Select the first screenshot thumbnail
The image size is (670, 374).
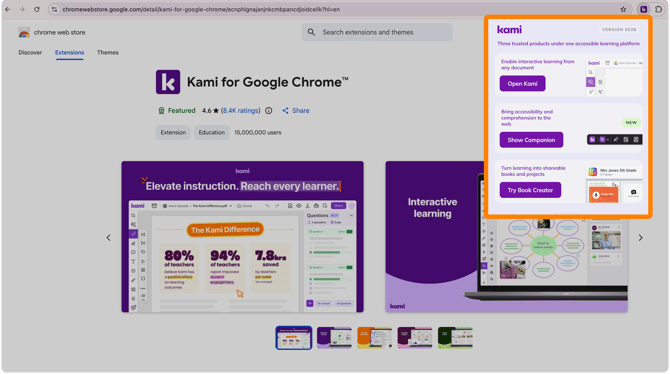coord(294,338)
